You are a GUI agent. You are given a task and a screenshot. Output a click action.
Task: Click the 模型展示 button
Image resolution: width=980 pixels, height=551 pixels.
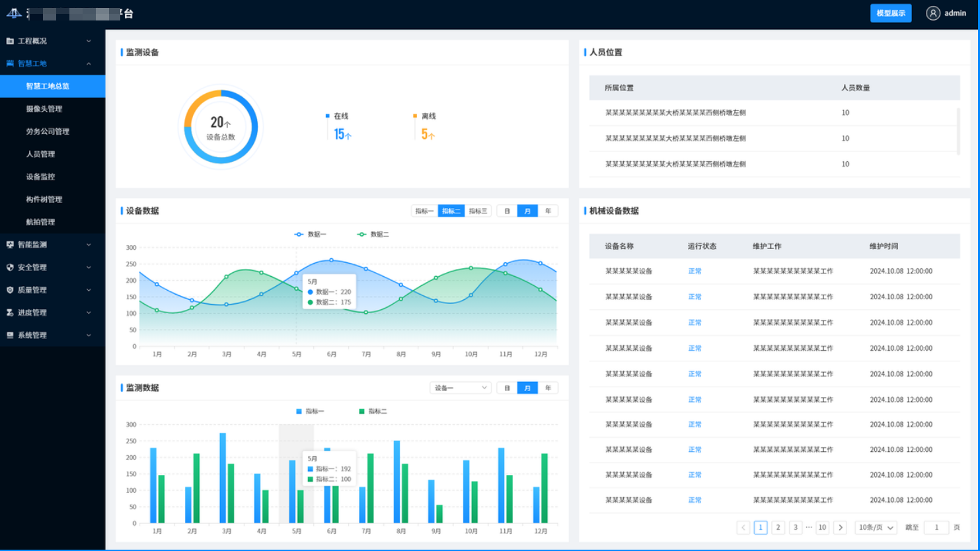[890, 13]
